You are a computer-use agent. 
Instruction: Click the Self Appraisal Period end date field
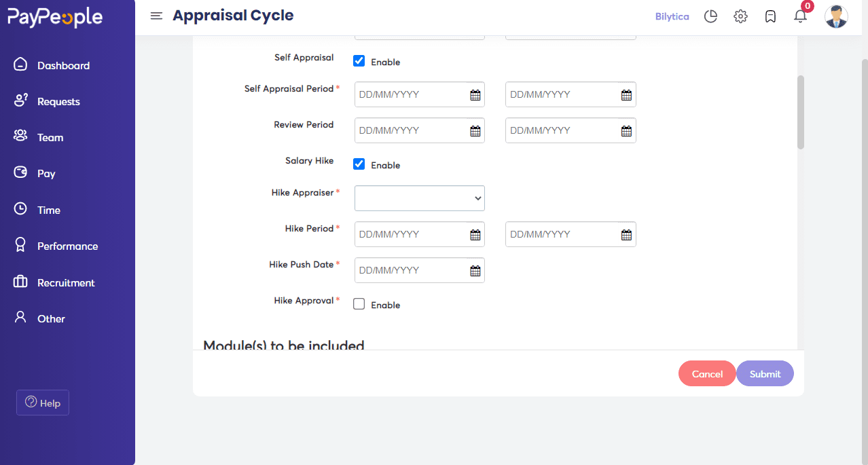coord(571,94)
